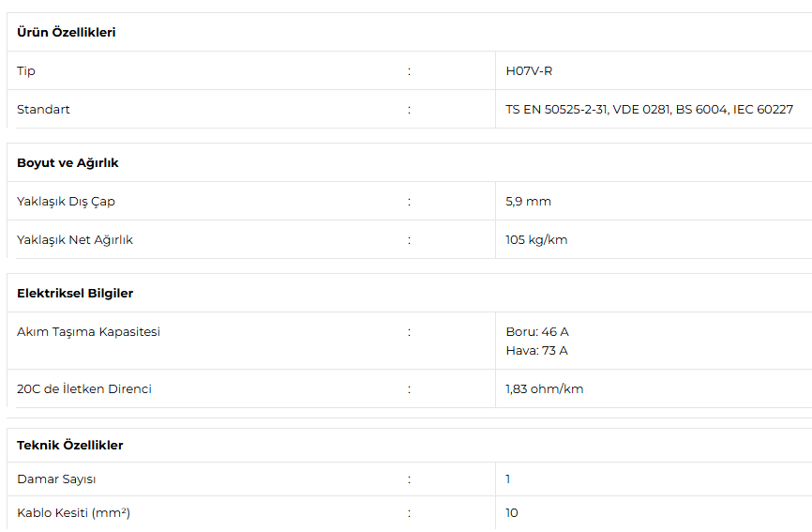Image resolution: width=812 pixels, height=532 pixels.
Task: Click the Hava: 73 A value
Action: [536, 351]
